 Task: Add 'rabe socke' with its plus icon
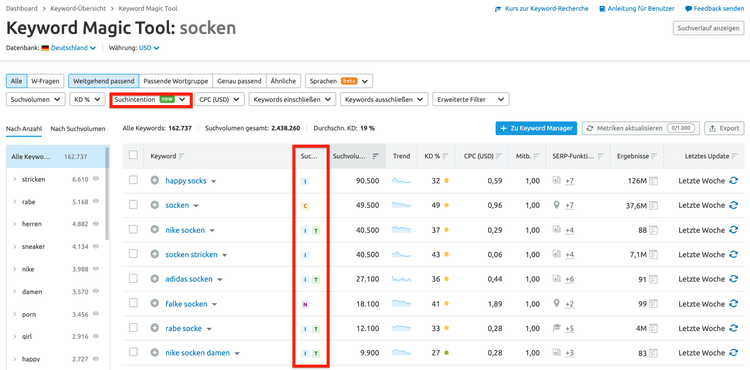[154, 328]
